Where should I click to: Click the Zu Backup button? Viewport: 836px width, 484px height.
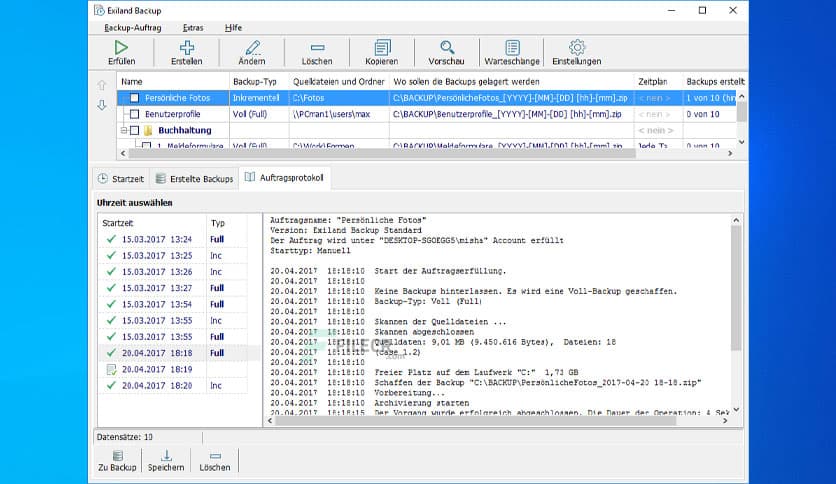coord(117,461)
